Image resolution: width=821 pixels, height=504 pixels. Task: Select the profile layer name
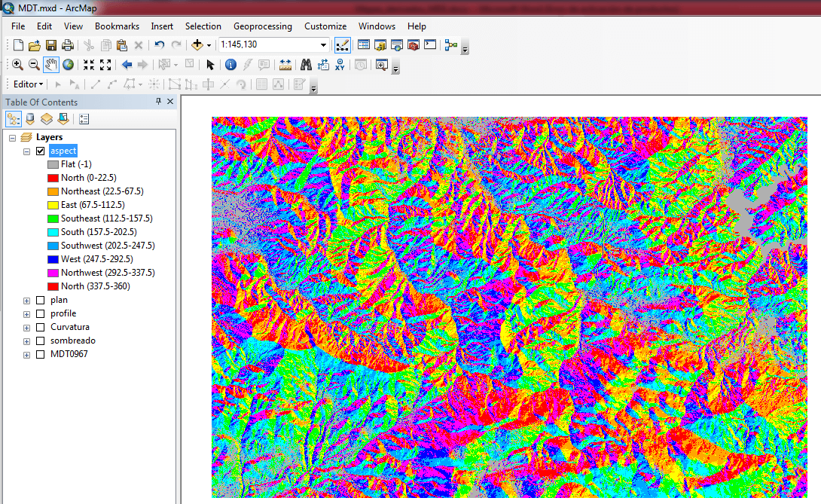(x=63, y=313)
